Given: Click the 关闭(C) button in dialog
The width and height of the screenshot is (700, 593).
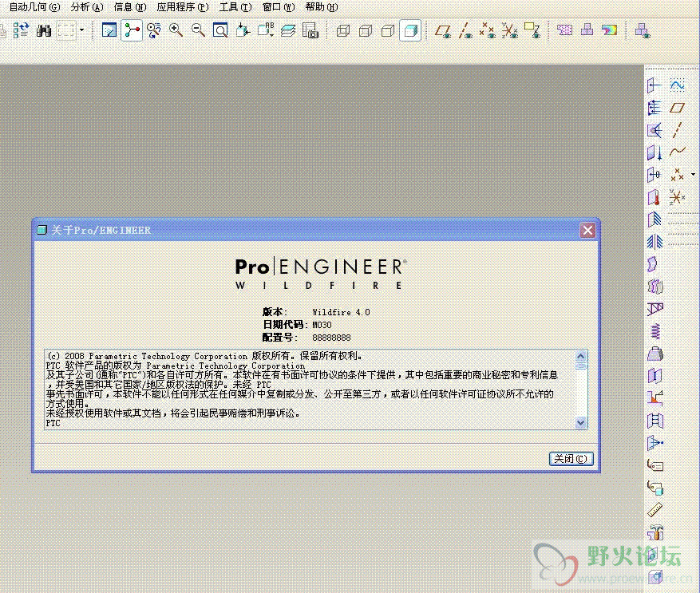Looking at the screenshot, I should tap(571, 459).
